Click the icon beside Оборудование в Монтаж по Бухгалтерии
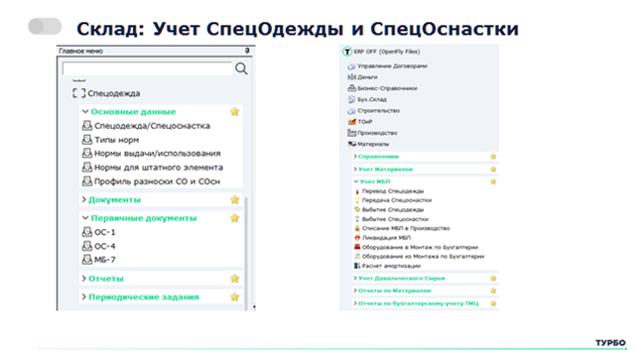Screen dimensions: 644x362 357,247
